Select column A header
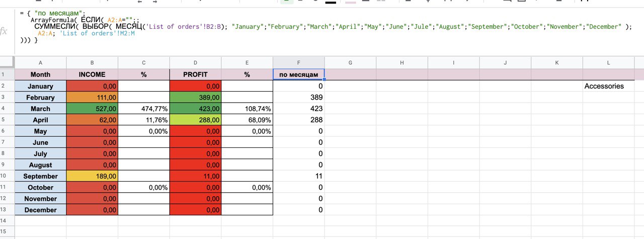 coord(40,62)
